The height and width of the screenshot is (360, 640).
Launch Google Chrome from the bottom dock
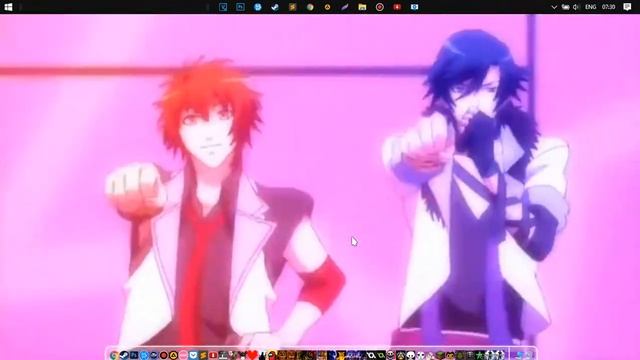pos(114,355)
